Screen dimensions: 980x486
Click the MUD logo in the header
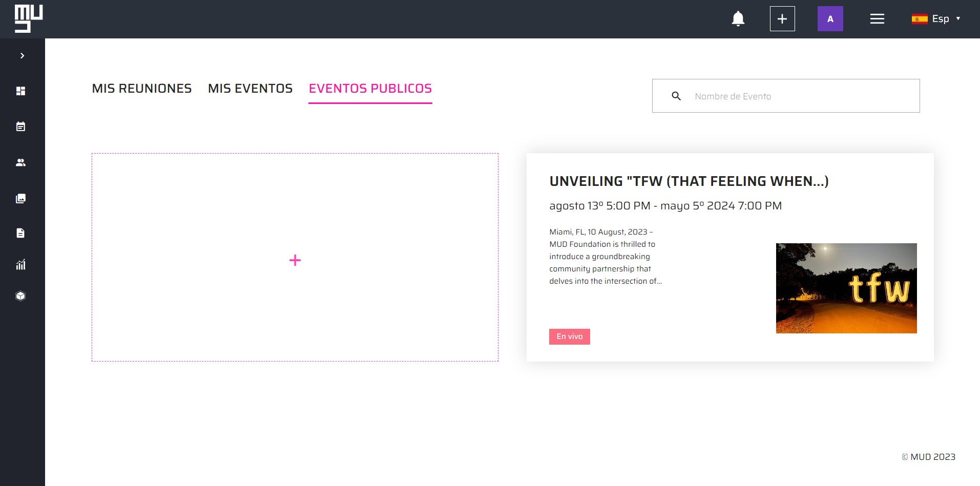29,19
